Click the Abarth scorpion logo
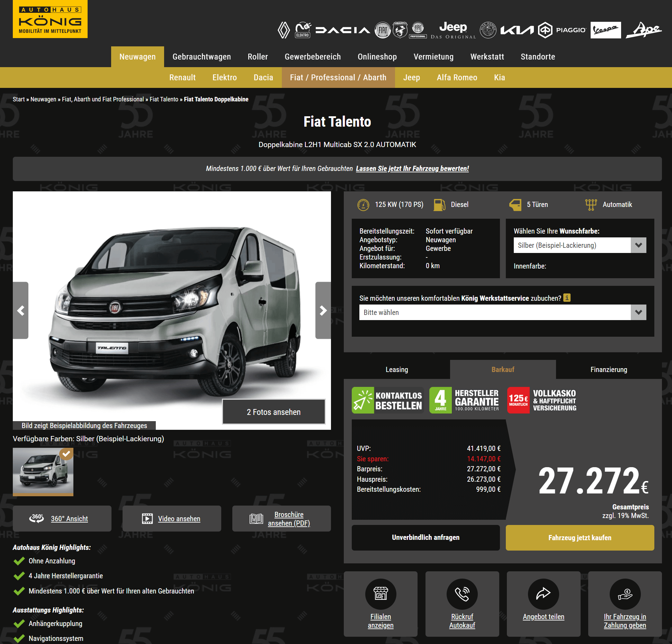Viewport: 672px width, 644px height. click(400, 30)
